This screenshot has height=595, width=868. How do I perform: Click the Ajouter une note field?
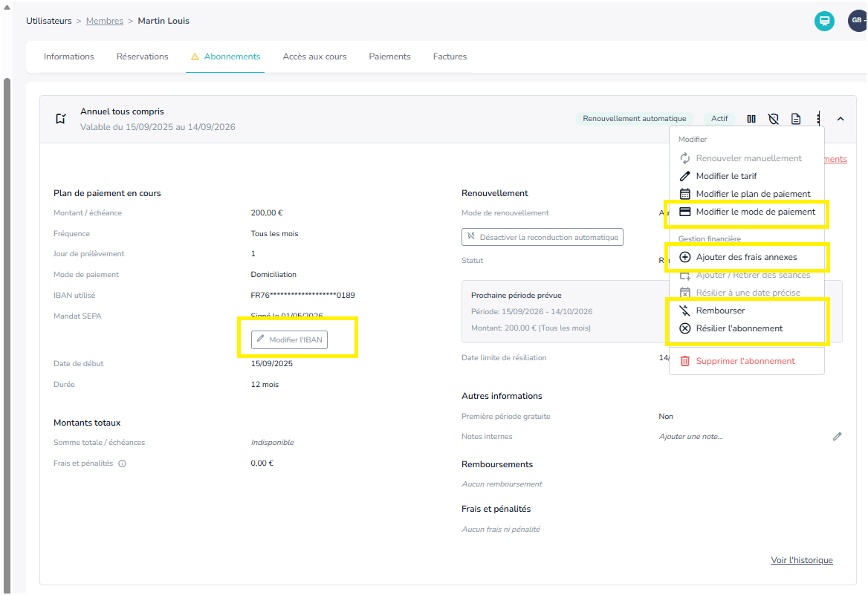[x=691, y=437]
